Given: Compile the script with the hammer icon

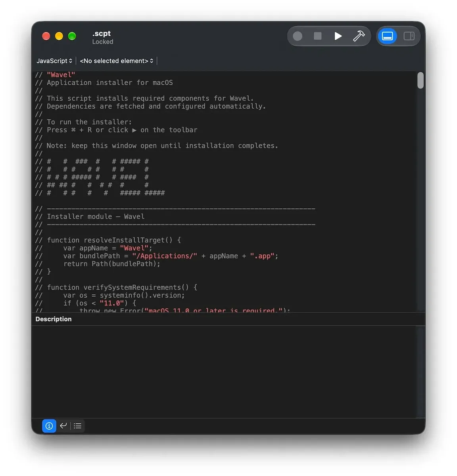Looking at the screenshot, I should click(359, 36).
